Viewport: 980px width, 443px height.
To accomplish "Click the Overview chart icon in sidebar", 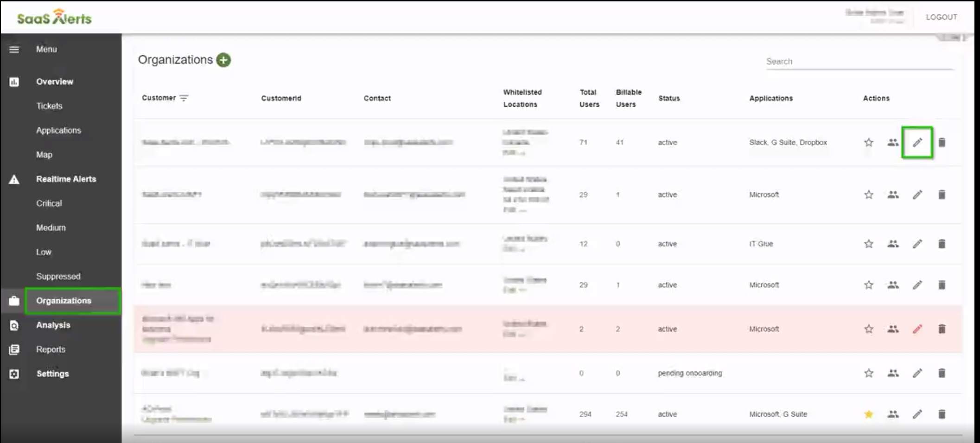I will pos(14,82).
